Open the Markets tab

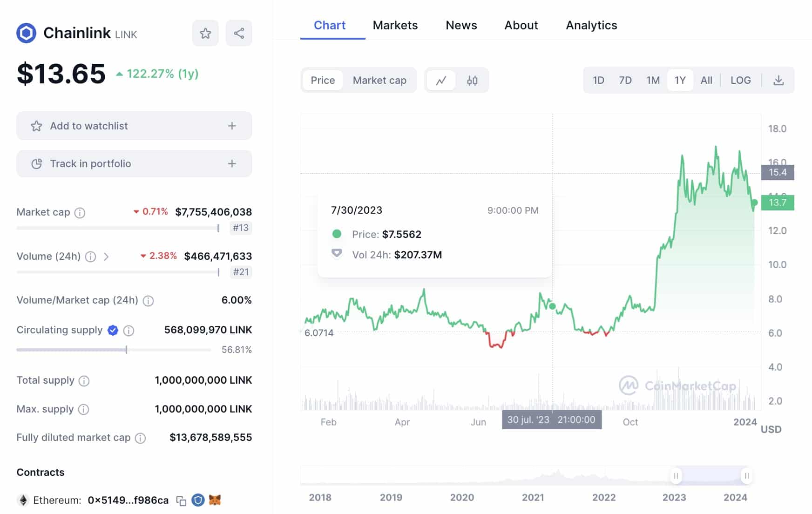coord(395,25)
